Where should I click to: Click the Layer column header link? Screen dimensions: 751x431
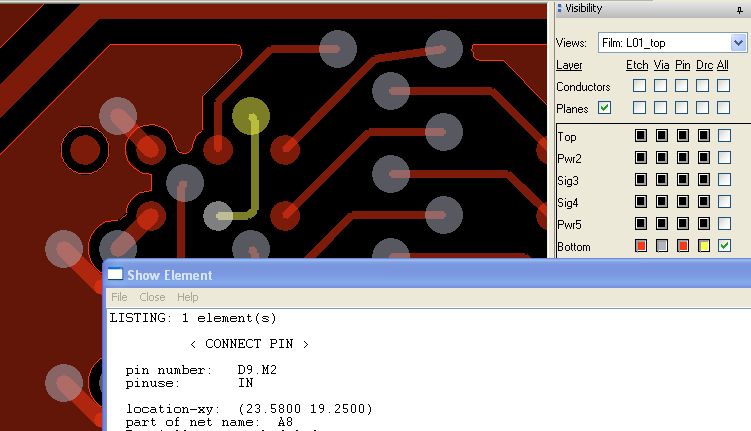pos(569,65)
